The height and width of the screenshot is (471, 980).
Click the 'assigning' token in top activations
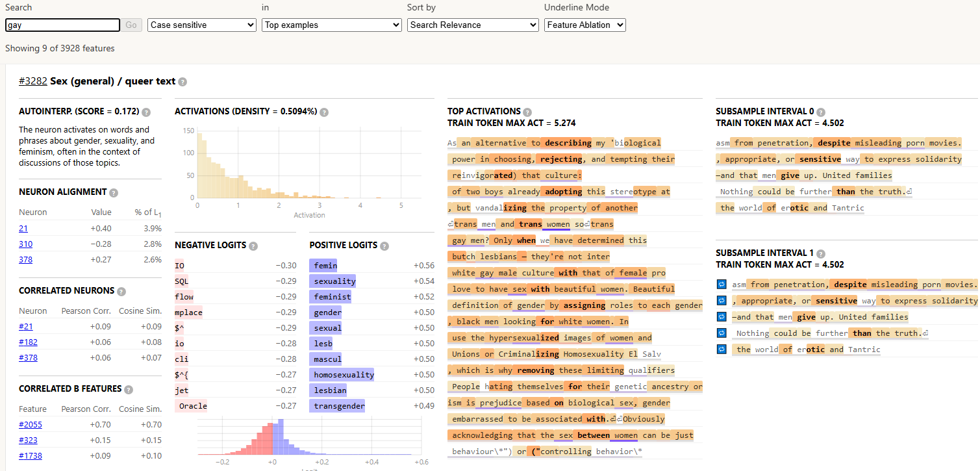coord(584,305)
